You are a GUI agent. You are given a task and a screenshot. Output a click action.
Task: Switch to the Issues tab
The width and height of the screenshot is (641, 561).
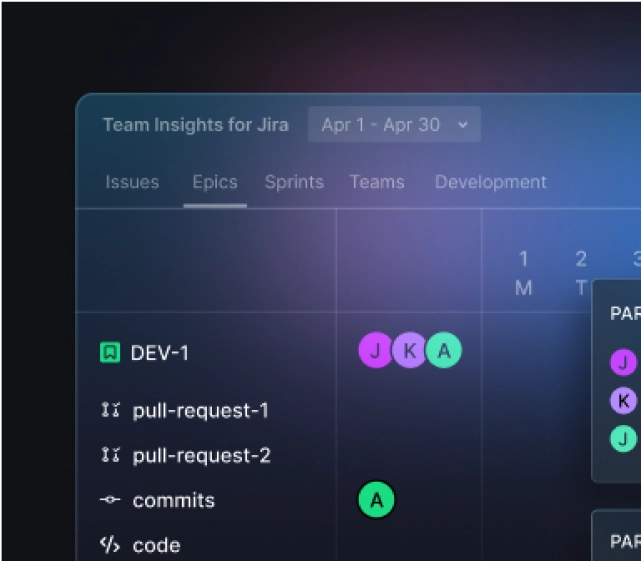(x=132, y=182)
